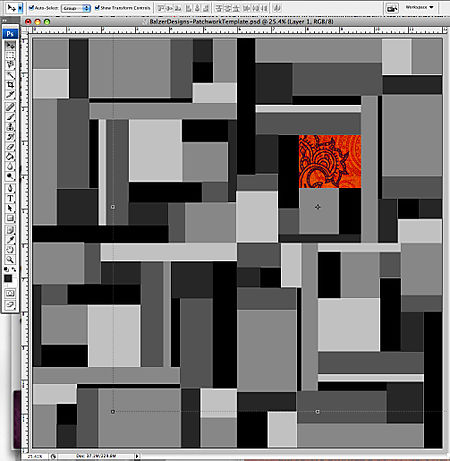The image size is (450, 461).
Task: Select the Zoom magnifier tool
Action: coord(10,259)
